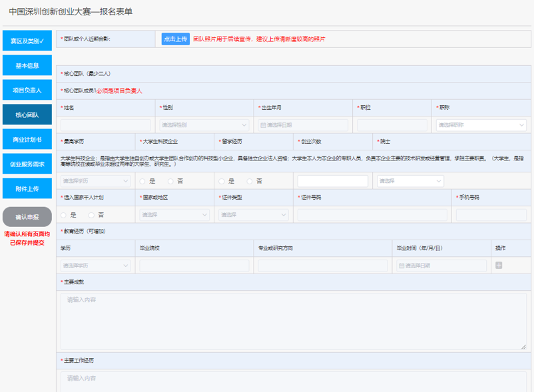Go to 核心团队 section

tap(27, 114)
